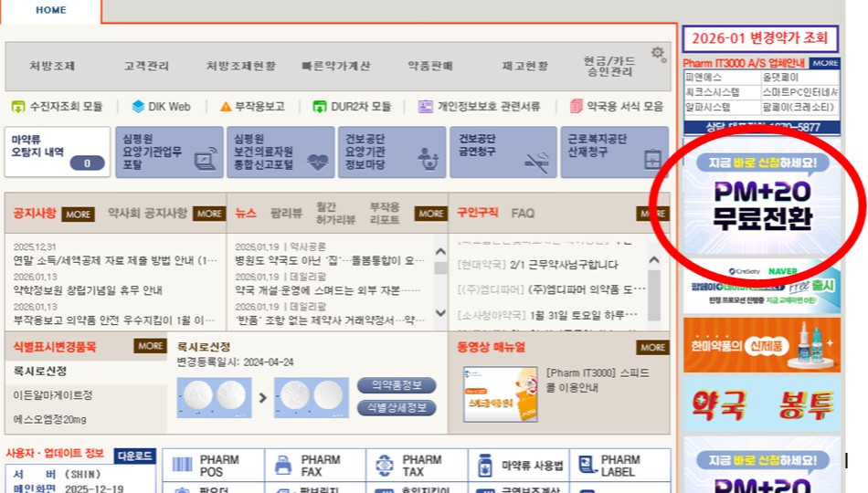Click MORE in the news panel header

coord(430,214)
